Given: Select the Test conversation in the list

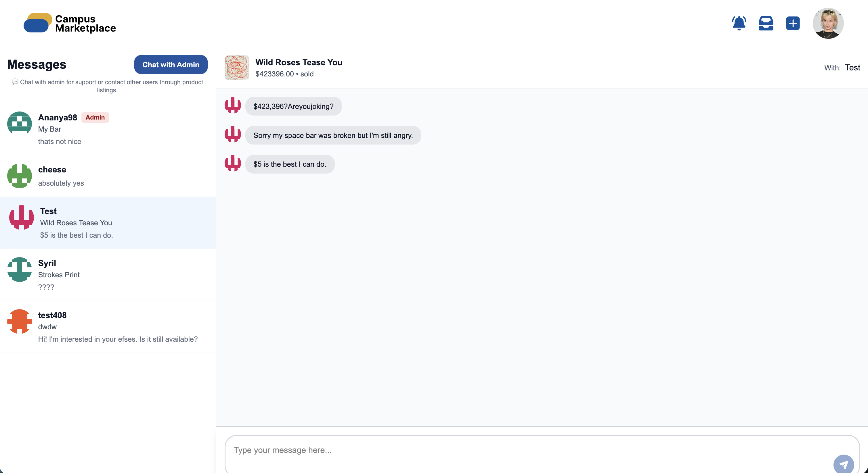Looking at the screenshot, I should point(108,223).
